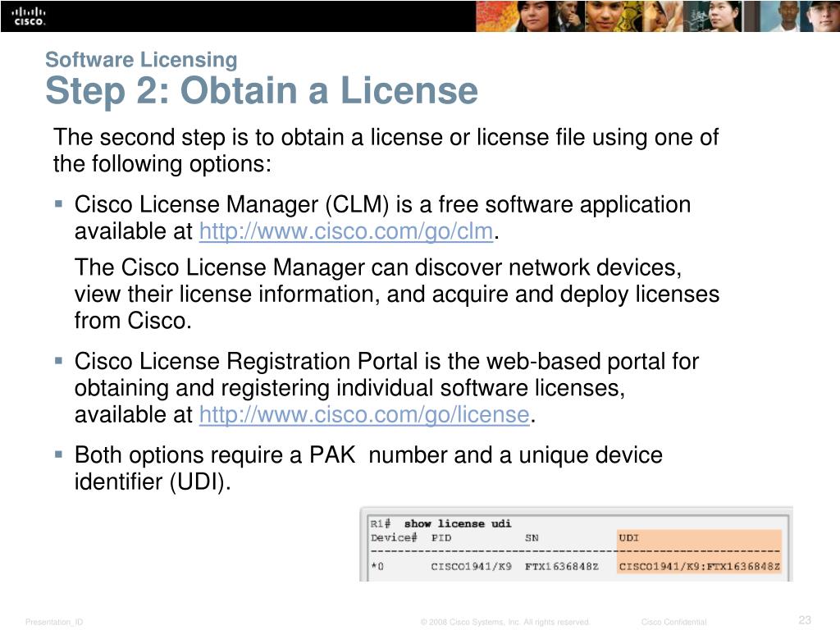Click the R1# prompt in terminal output
The width and height of the screenshot is (840, 630).
point(381,523)
